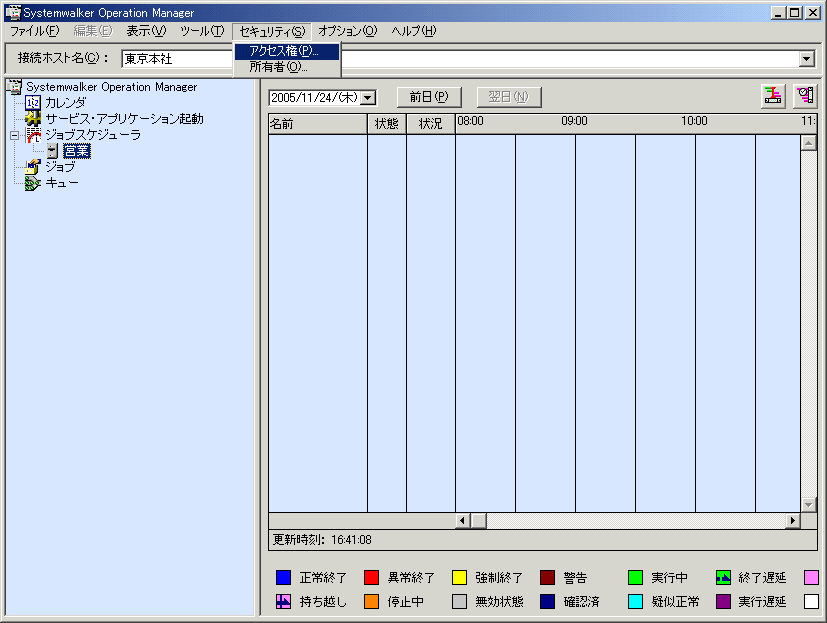Click the vertical scrollbar down arrow
The width and height of the screenshot is (827, 623).
click(x=809, y=505)
